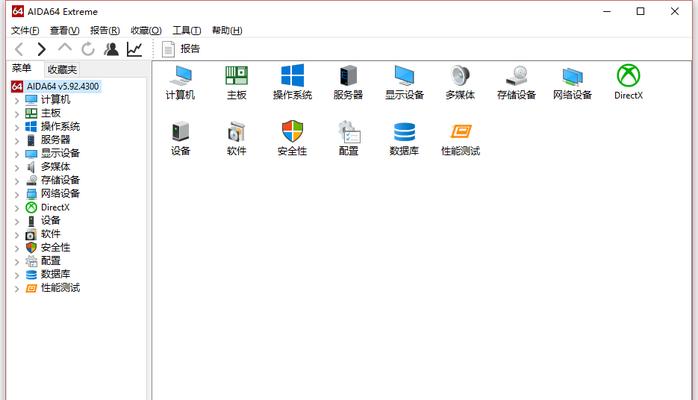Expand the 存储设备 tree node arrow
Viewport: 698px width, 400px height.
click(x=17, y=181)
